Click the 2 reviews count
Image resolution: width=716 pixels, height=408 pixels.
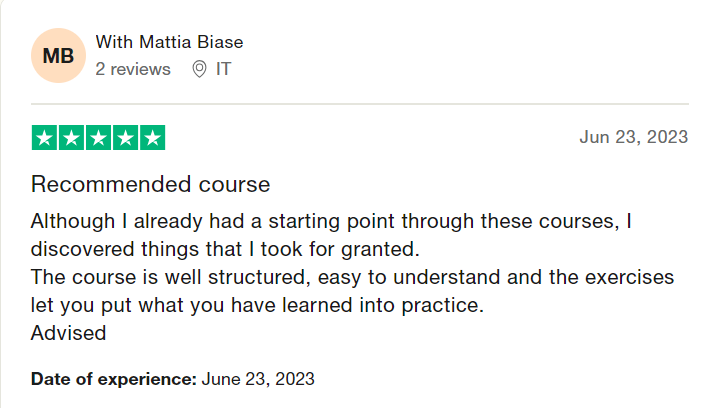click(133, 69)
